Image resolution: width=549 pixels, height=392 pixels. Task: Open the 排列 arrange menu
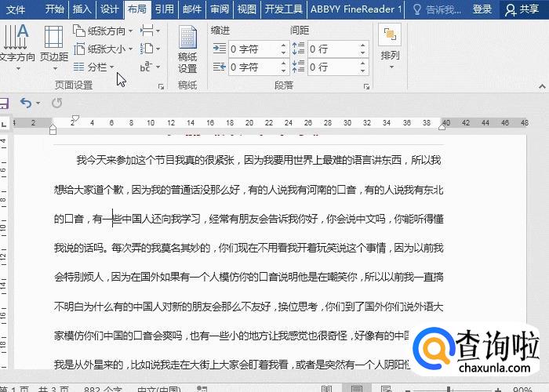tap(390, 46)
